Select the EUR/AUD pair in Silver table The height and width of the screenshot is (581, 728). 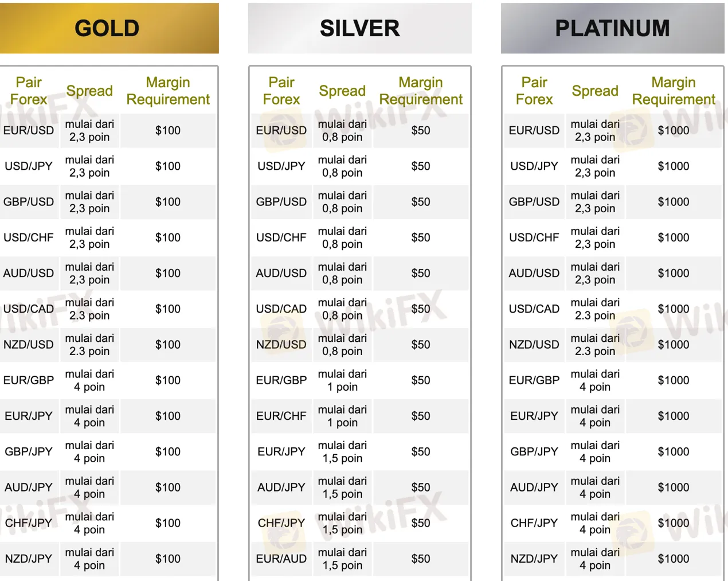281,559
